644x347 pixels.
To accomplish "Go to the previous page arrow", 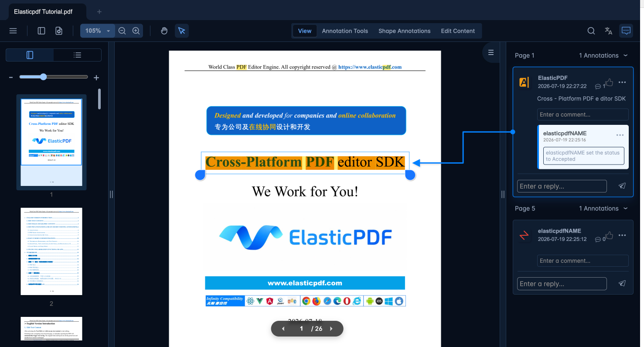I will point(283,329).
